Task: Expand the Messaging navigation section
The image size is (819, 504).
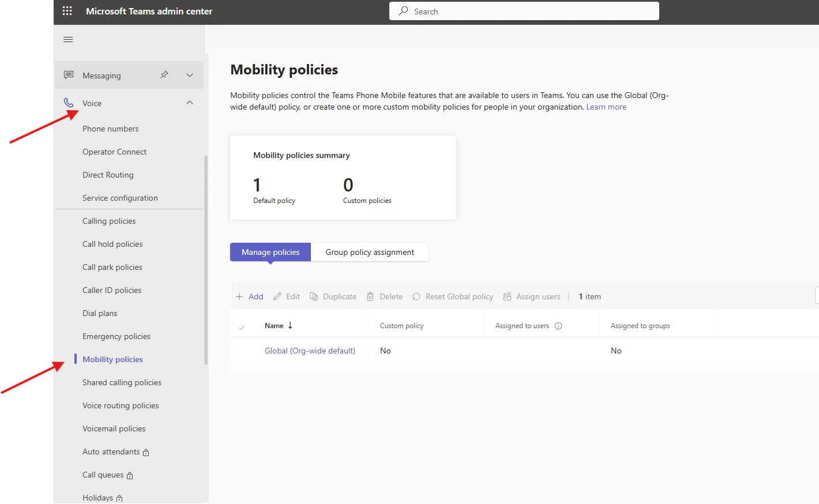Action: [190, 75]
